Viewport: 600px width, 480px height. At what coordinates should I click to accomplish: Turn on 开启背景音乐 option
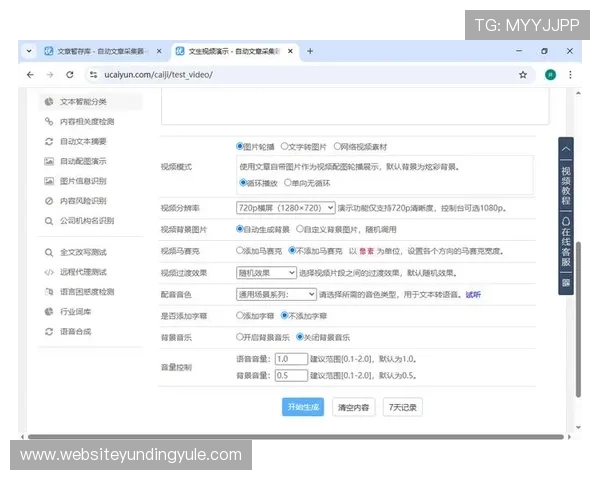pos(240,337)
